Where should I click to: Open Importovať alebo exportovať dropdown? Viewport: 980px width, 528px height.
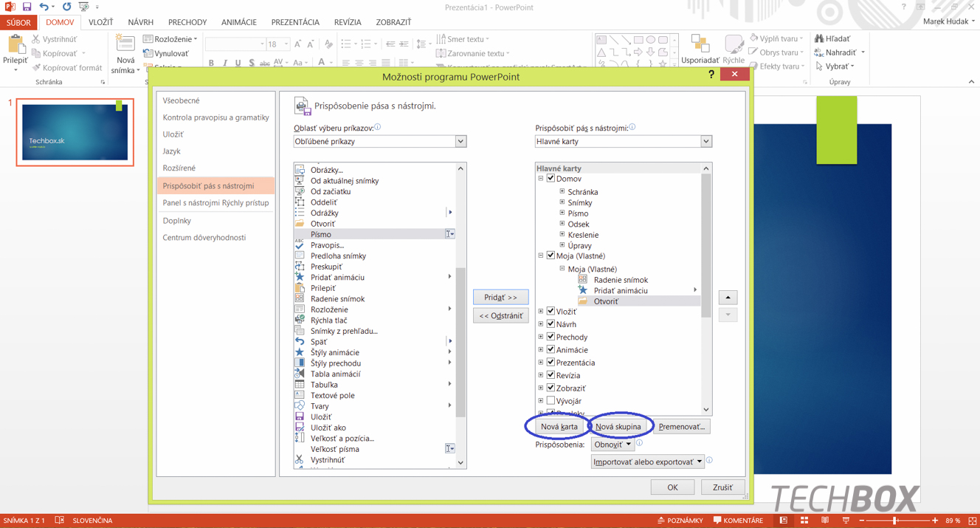(648, 462)
